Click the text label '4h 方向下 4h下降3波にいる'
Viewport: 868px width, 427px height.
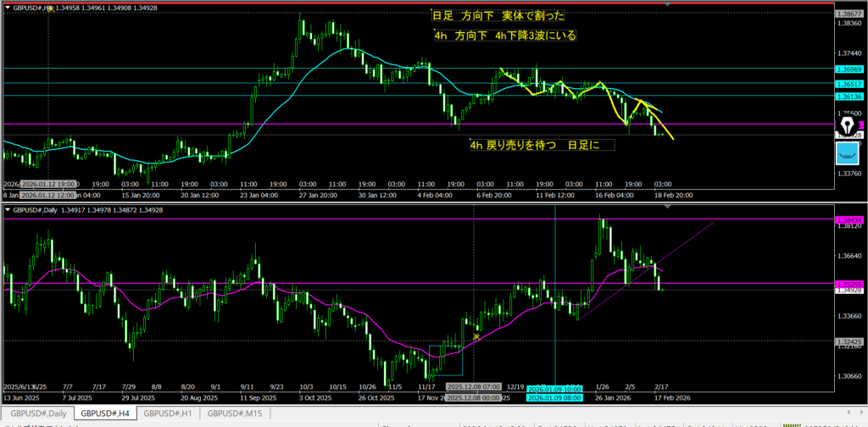(x=505, y=36)
